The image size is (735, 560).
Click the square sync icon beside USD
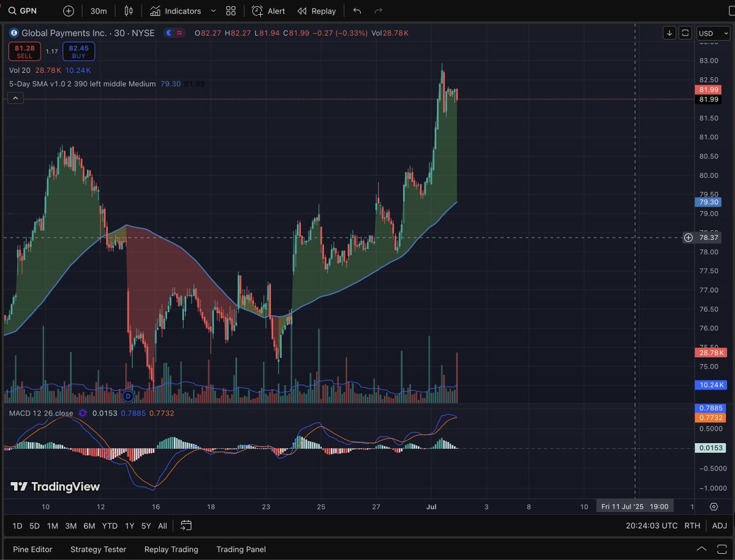pos(685,33)
